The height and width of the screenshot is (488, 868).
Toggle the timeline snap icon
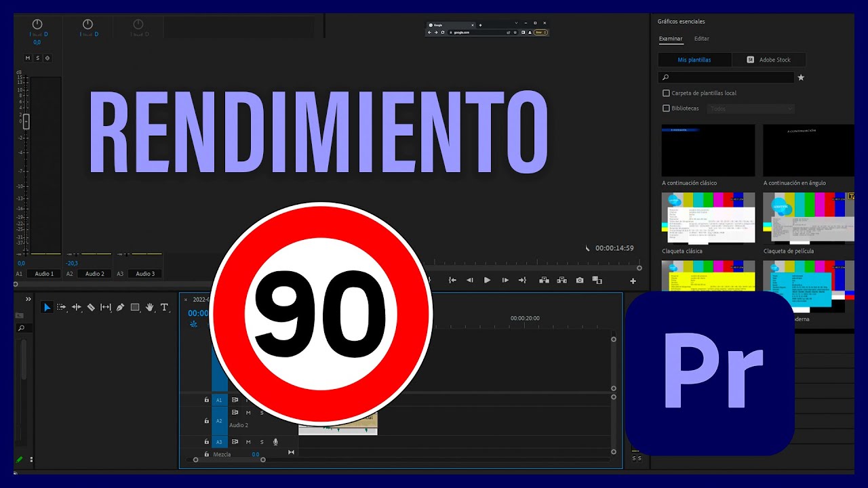point(194,324)
